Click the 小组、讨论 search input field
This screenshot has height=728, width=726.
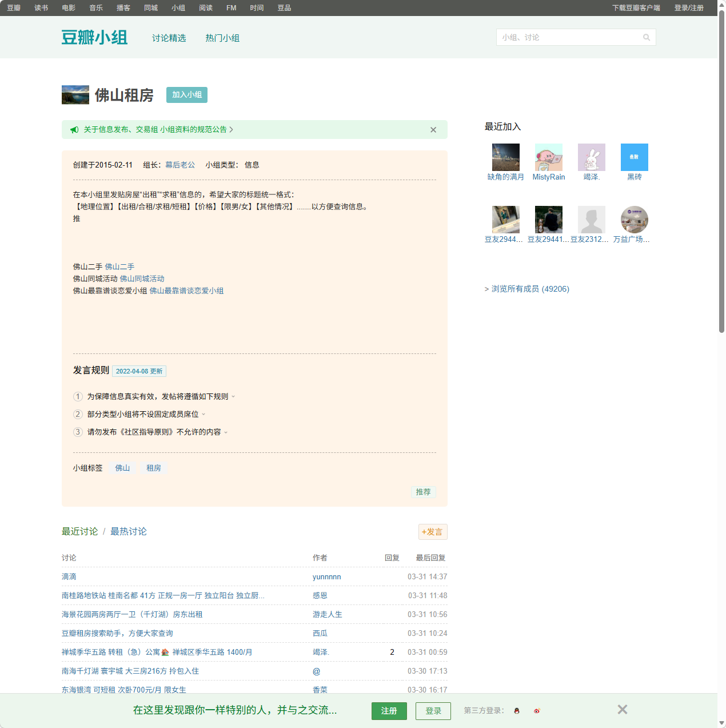[x=566, y=37]
